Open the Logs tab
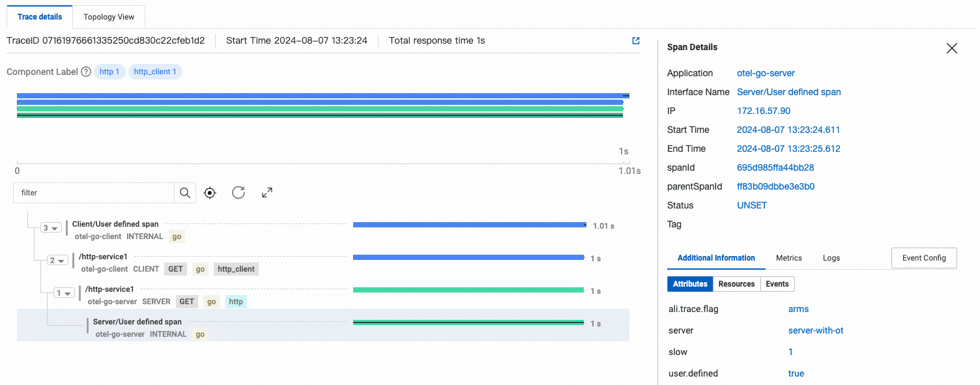Viewport: 980px width, 385px height. pos(831,258)
